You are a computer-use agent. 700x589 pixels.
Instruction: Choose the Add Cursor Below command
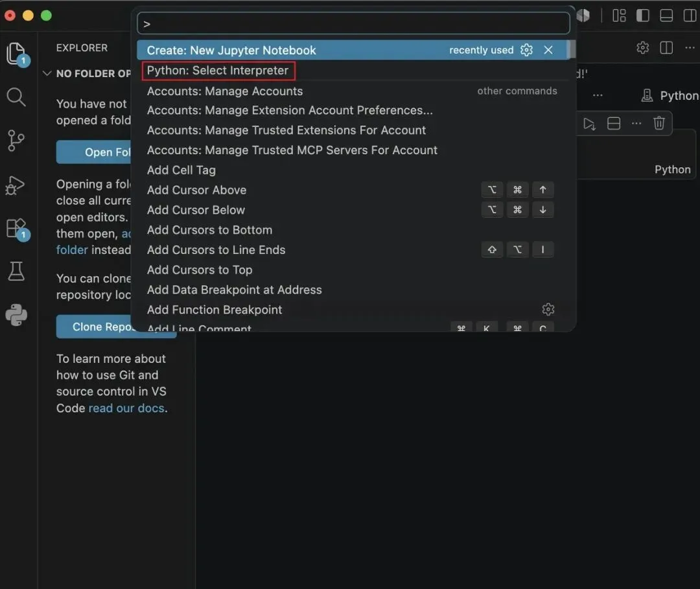pos(353,210)
